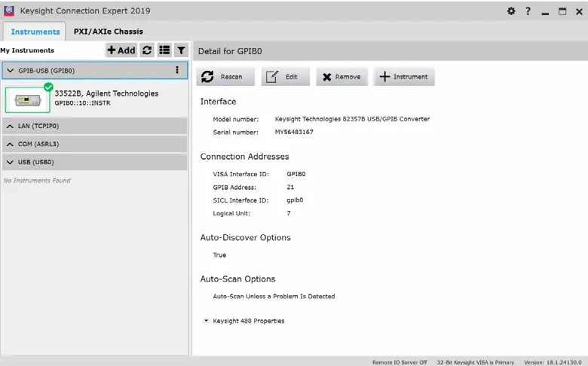
Task: Expand Keysight 488 Properties disclosure triangle
Action: click(206, 321)
